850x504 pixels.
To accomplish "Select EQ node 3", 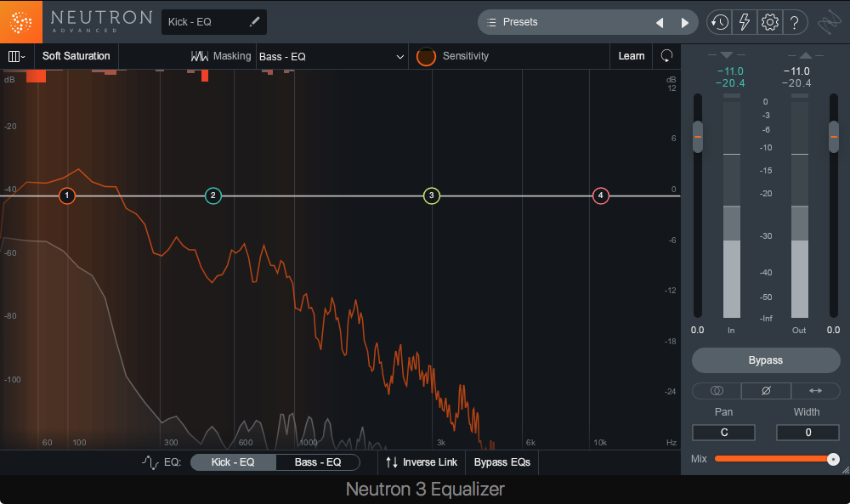I will pos(432,195).
